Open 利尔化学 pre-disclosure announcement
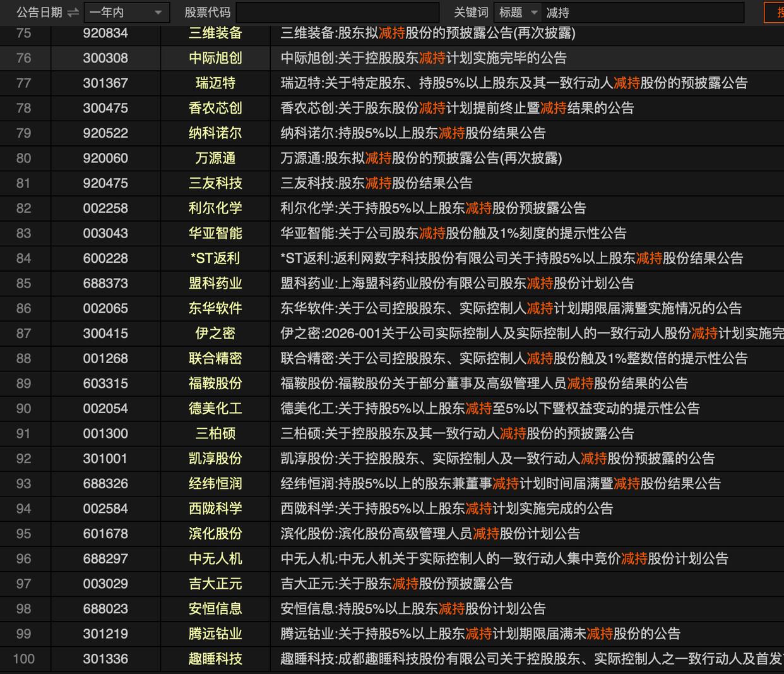The width and height of the screenshot is (784, 674). 433,208
